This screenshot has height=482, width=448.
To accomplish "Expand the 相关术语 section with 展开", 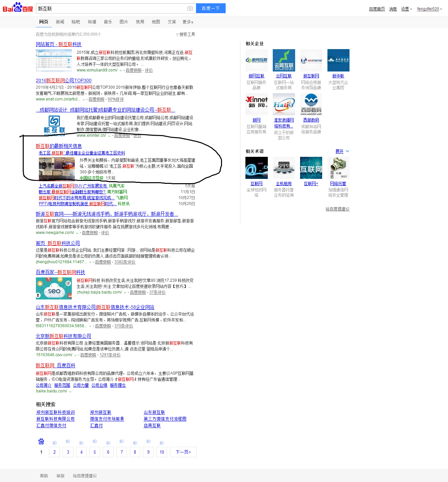I will point(342,152).
